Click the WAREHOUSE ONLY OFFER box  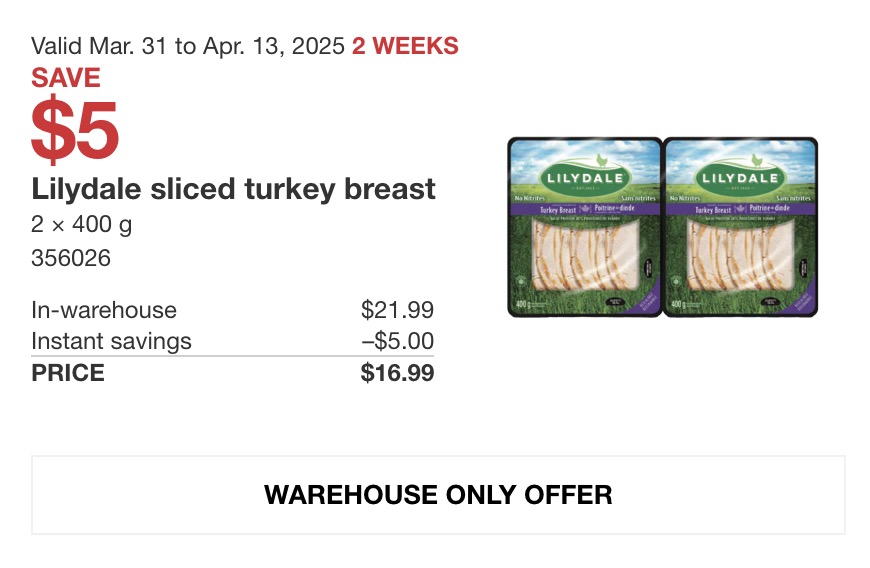pyautogui.click(x=438, y=495)
